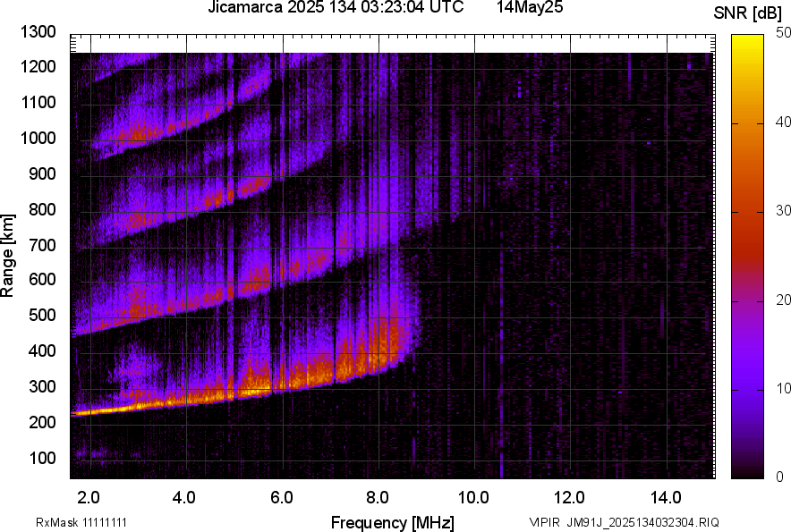Click range tick label 600
The width and height of the screenshot is (791, 532).
click(x=42, y=279)
